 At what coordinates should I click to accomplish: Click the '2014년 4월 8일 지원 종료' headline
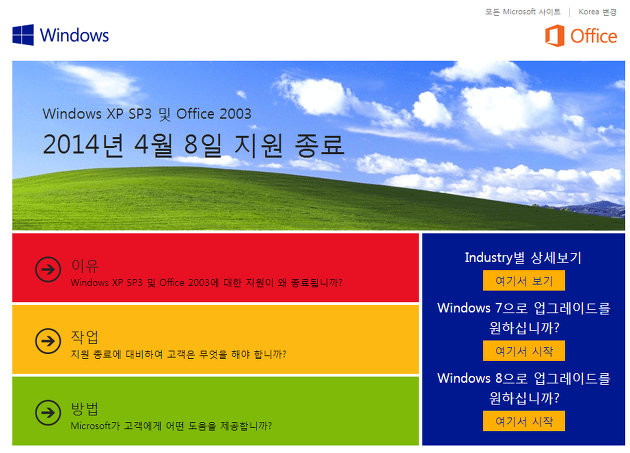[x=194, y=145]
